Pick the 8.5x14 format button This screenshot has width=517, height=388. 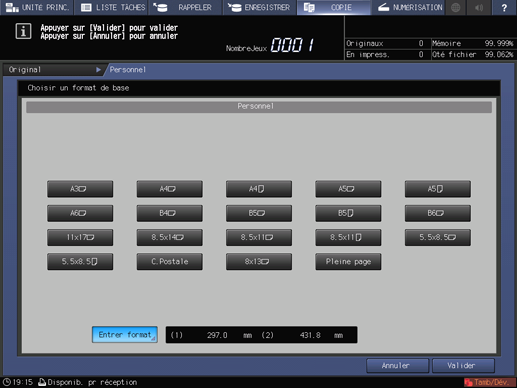(x=169, y=237)
